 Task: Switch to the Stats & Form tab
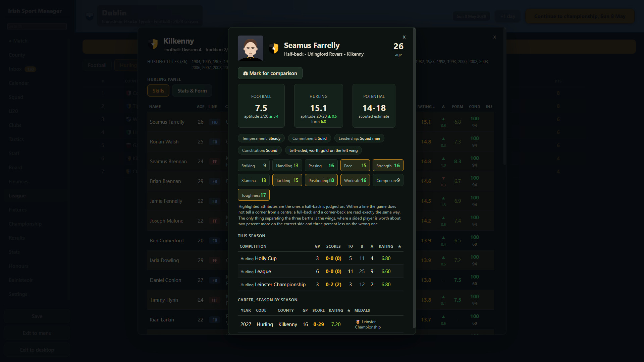tap(192, 91)
